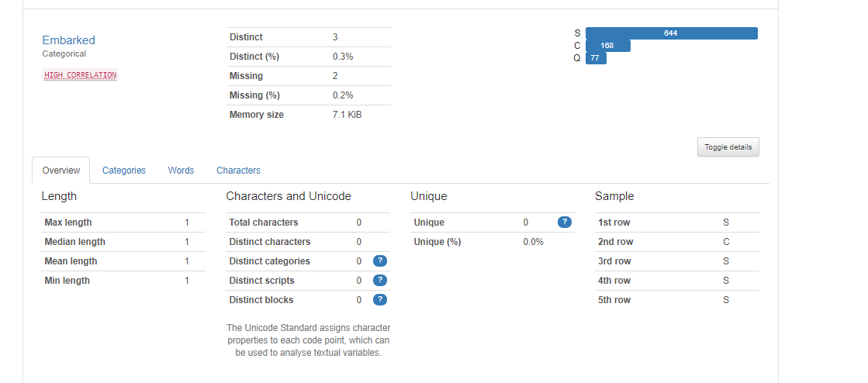
Task: Click the help icon for Distinct categories
Action: tap(380, 261)
